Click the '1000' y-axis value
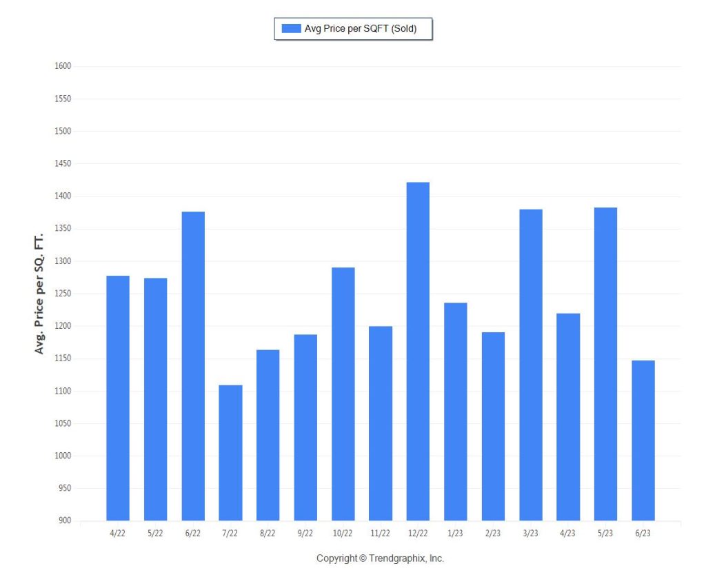 click(63, 456)
